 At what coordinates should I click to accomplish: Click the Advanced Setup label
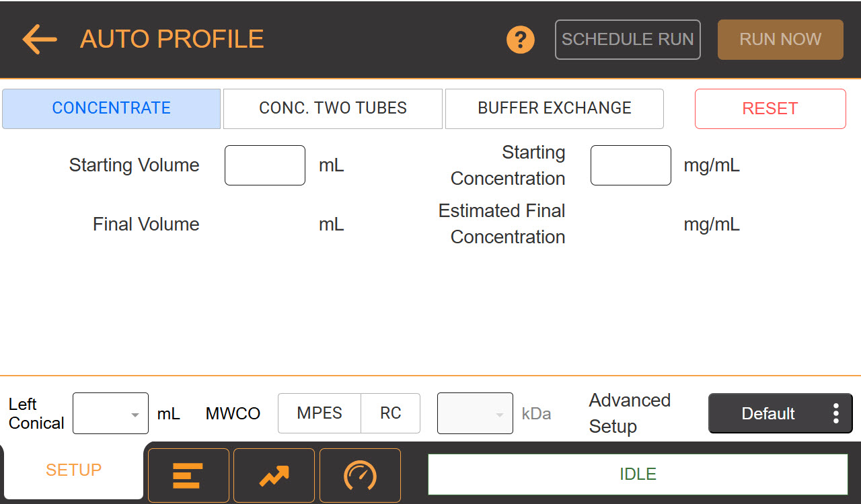630,413
